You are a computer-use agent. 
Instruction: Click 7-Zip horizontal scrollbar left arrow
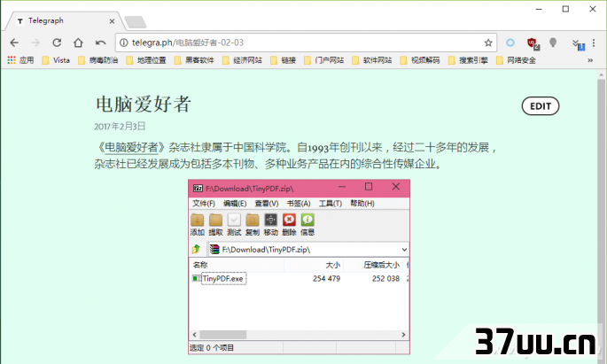point(194,335)
